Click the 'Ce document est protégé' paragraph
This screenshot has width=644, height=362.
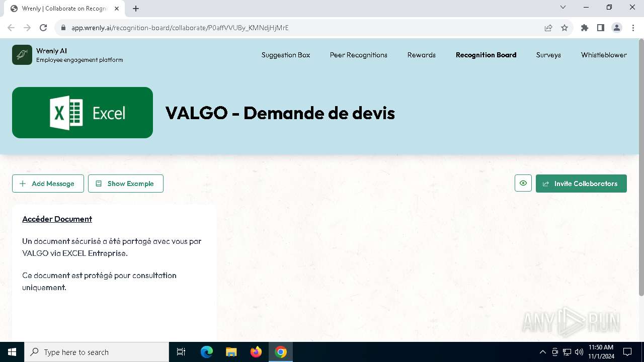[x=99, y=282]
